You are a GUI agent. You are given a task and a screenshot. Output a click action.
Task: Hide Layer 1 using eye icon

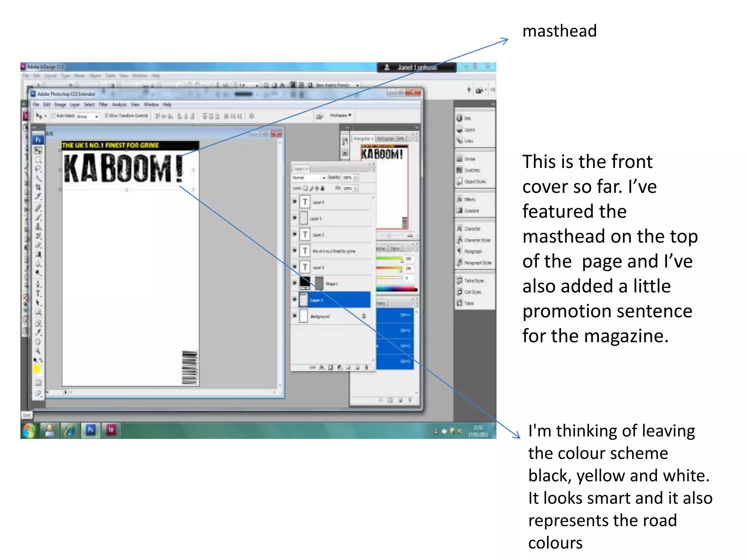click(x=295, y=299)
